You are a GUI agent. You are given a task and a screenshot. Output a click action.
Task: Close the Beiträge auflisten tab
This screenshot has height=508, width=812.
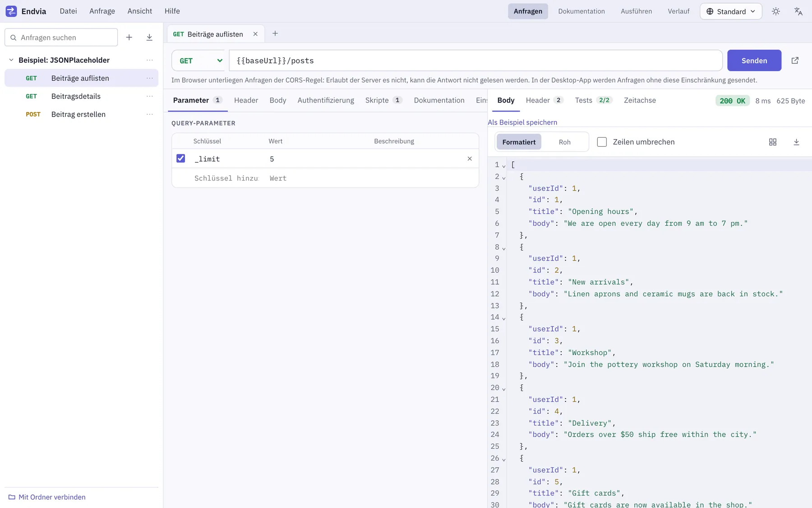click(255, 34)
